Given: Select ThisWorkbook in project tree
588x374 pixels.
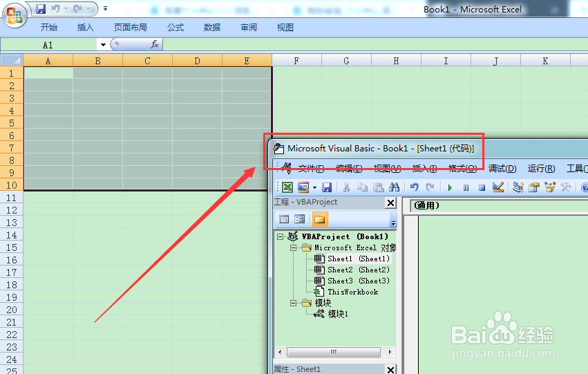Looking at the screenshot, I should tap(353, 292).
